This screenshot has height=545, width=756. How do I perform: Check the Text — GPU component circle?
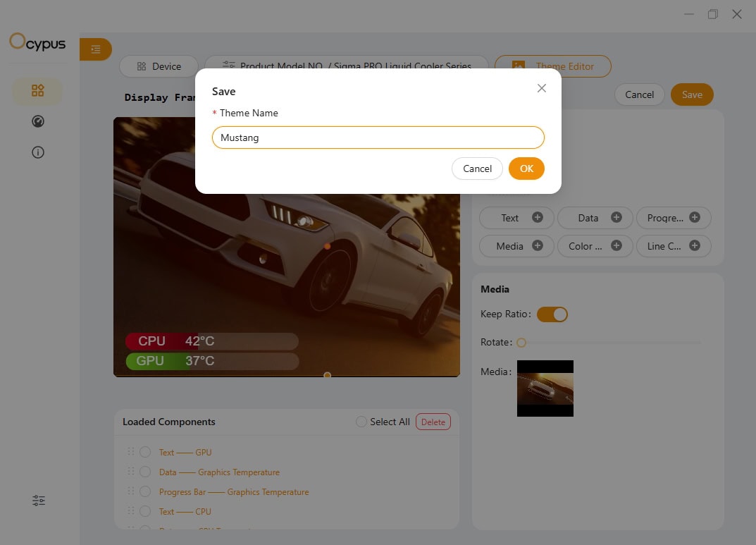(x=145, y=452)
